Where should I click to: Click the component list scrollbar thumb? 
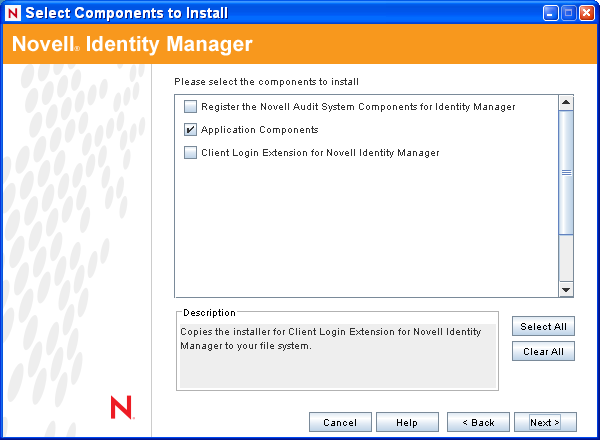click(x=566, y=172)
